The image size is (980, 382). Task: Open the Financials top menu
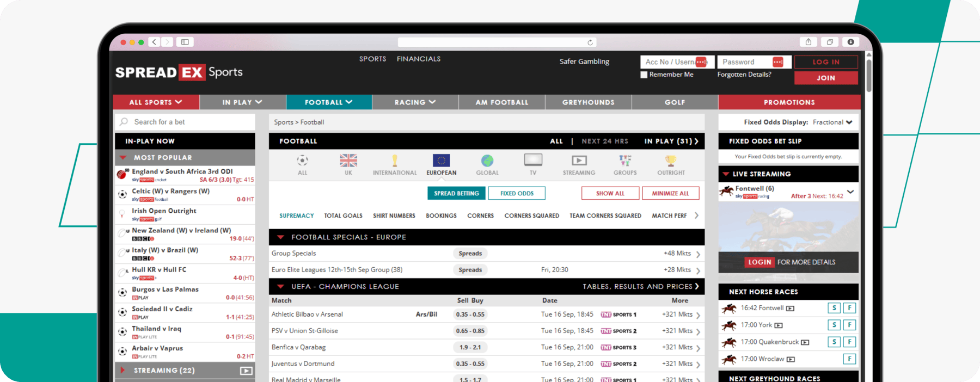[x=419, y=59]
